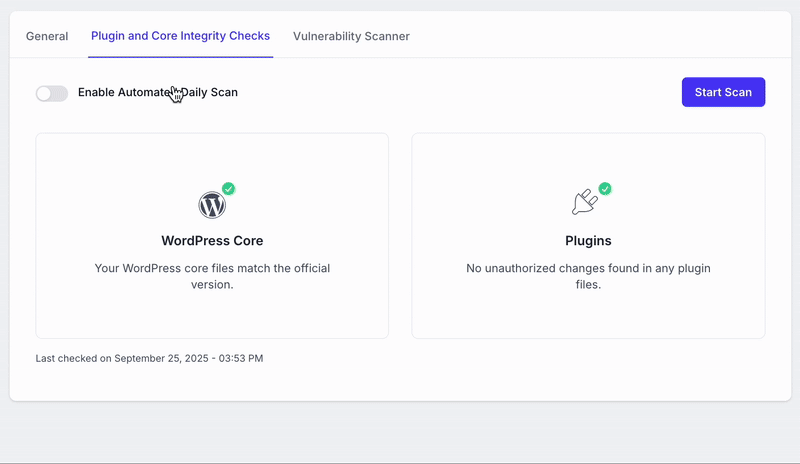Select the Plugin and Core Integrity Checks tab
Image resolution: width=800 pixels, height=464 pixels.
coord(180,36)
